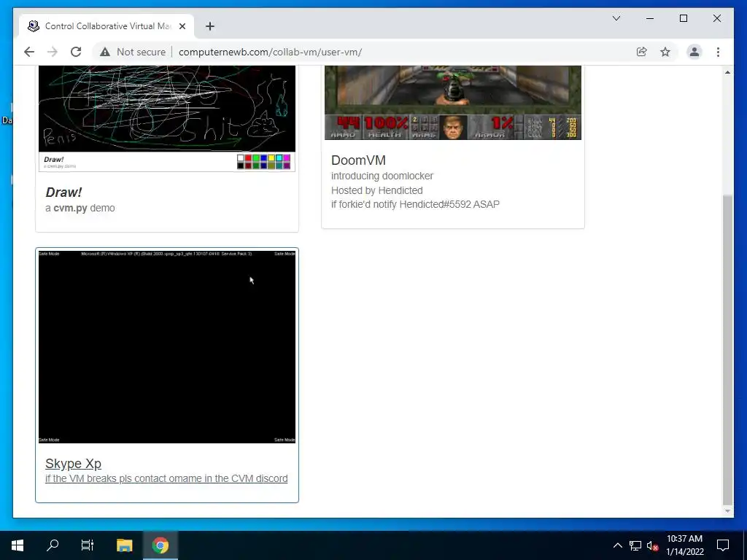Open taskbar Search
The image size is (747, 560).
tap(53, 545)
